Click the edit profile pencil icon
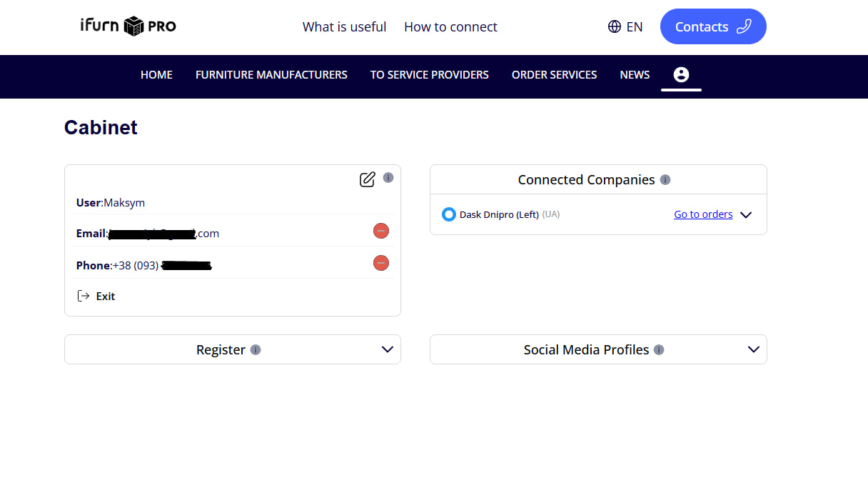The height and width of the screenshot is (478, 868). (x=367, y=179)
